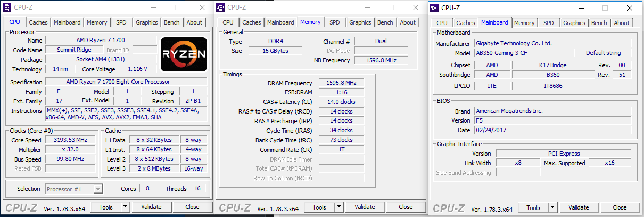This screenshot has height=217, width=644.
Task: Select the CPU tab in the Mainboard window
Action: tap(442, 23)
